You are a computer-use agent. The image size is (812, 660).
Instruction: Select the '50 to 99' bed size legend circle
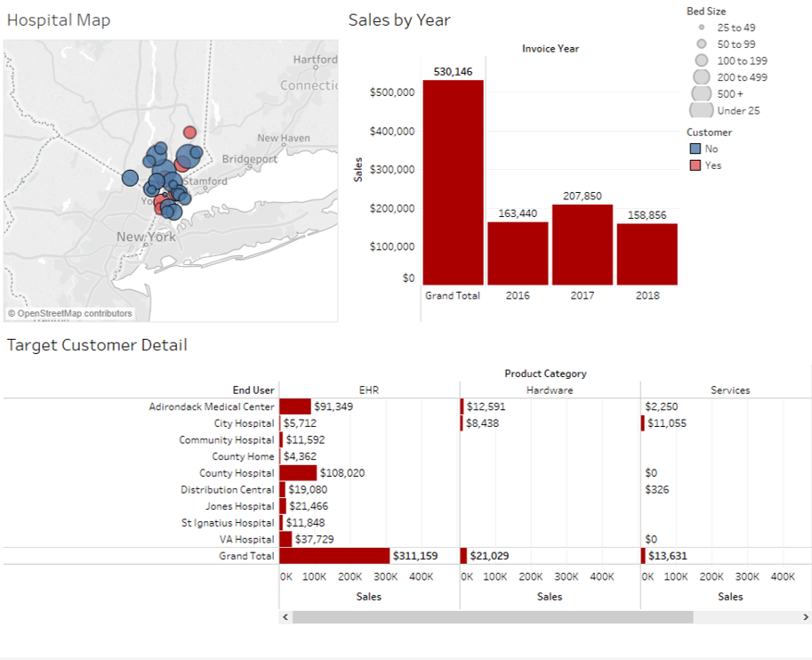click(x=701, y=44)
